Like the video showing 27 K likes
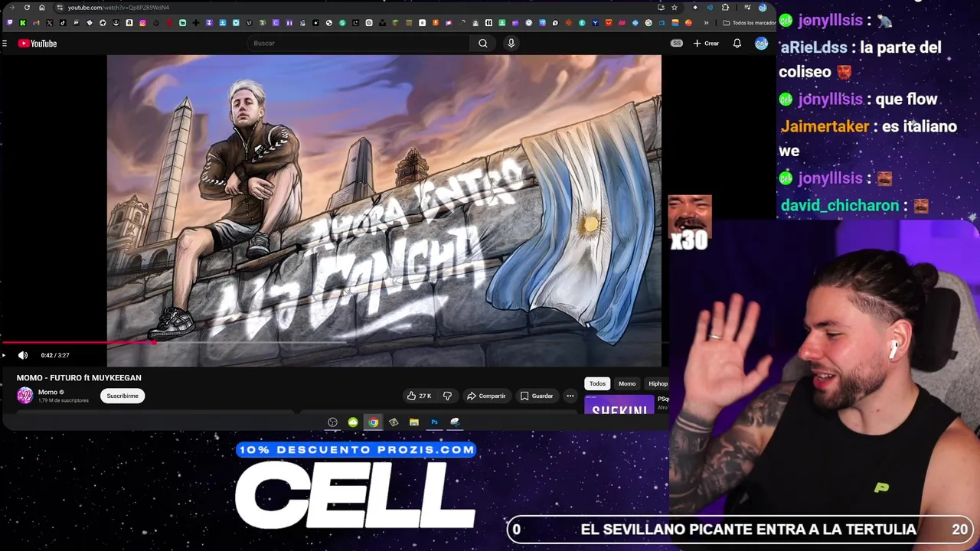The image size is (980, 551). coord(419,396)
